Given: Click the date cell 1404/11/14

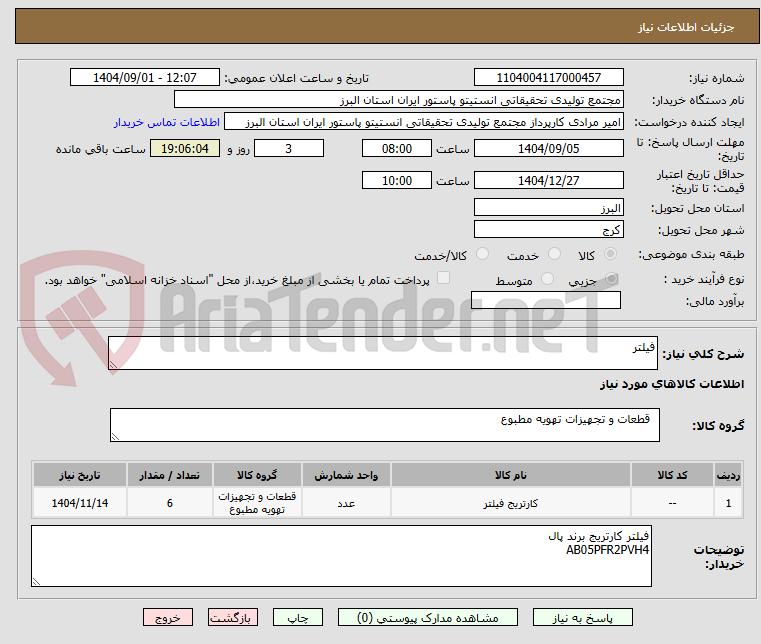Looking at the screenshot, I should (x=80, y=503).
